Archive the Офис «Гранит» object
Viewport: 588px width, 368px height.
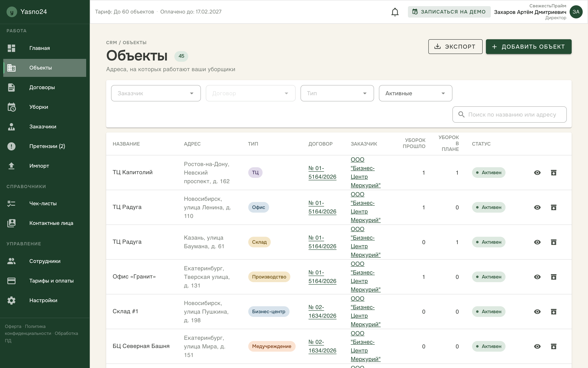[553, 277]
